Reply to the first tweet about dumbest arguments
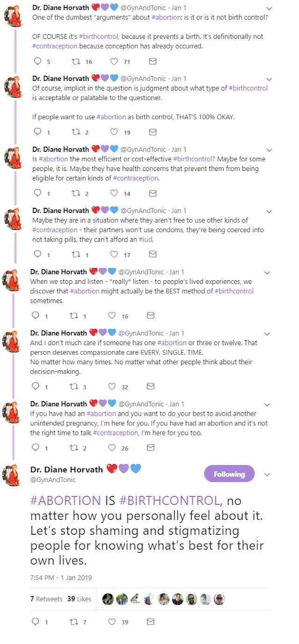This screenshot has height=644, width=299. [x=38, y=62]
